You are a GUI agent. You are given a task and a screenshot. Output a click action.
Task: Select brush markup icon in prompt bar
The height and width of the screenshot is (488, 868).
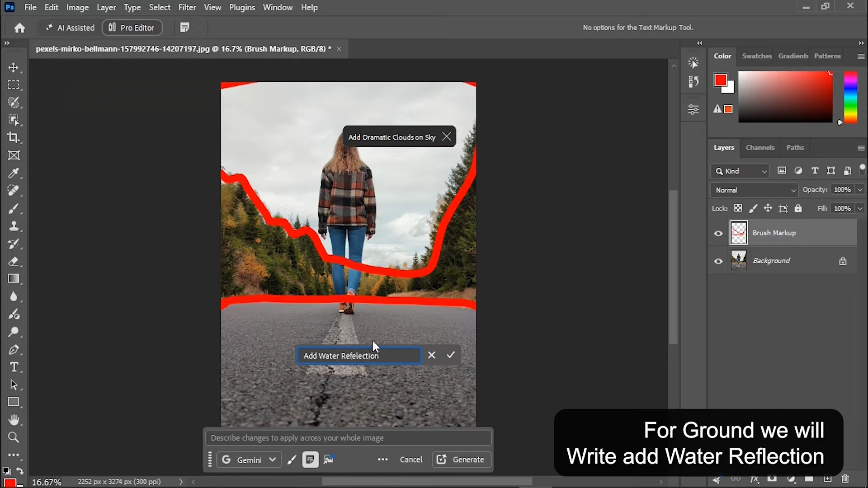pyautogui.click(x=292, y=460)
